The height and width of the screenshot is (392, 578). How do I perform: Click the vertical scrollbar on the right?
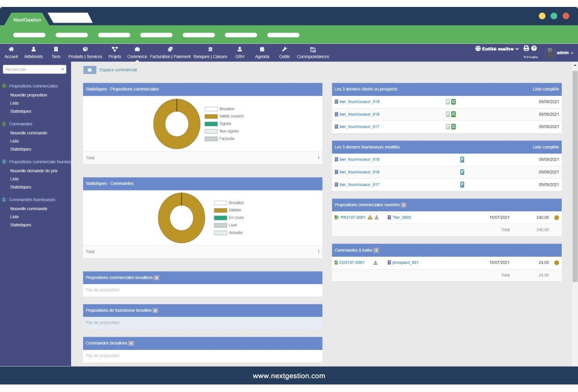point(575,173)
